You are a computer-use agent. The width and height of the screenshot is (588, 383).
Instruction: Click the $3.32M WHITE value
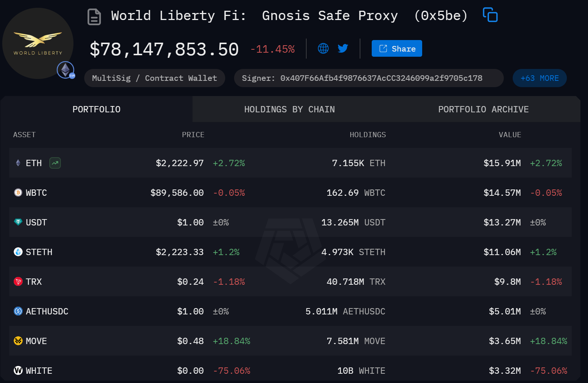505,371
